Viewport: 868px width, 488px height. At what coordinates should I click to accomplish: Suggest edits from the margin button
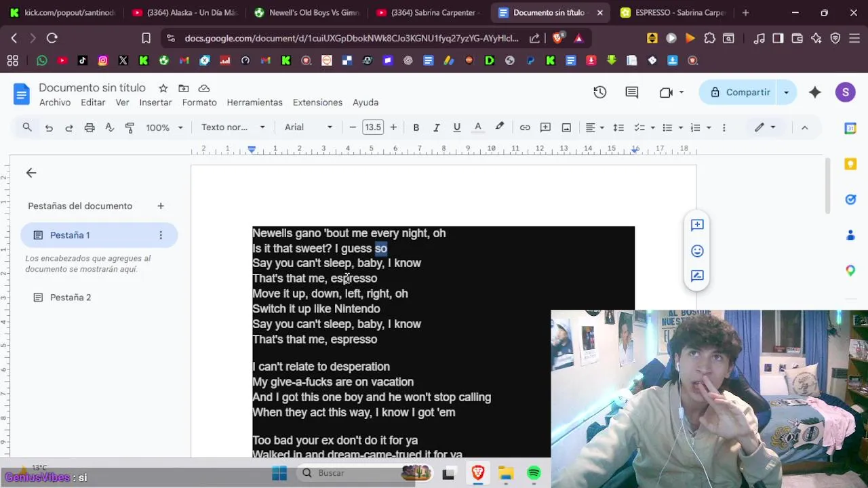697,276
